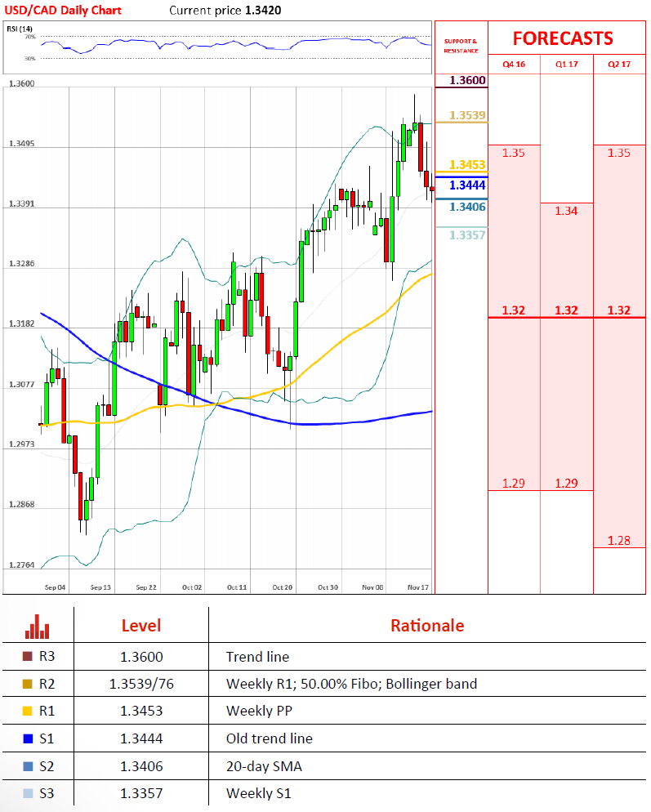This screenshot has width=651, height=812.
Task: Click the 'Q2 17' forecast column header
Action: tap(619, 65)
